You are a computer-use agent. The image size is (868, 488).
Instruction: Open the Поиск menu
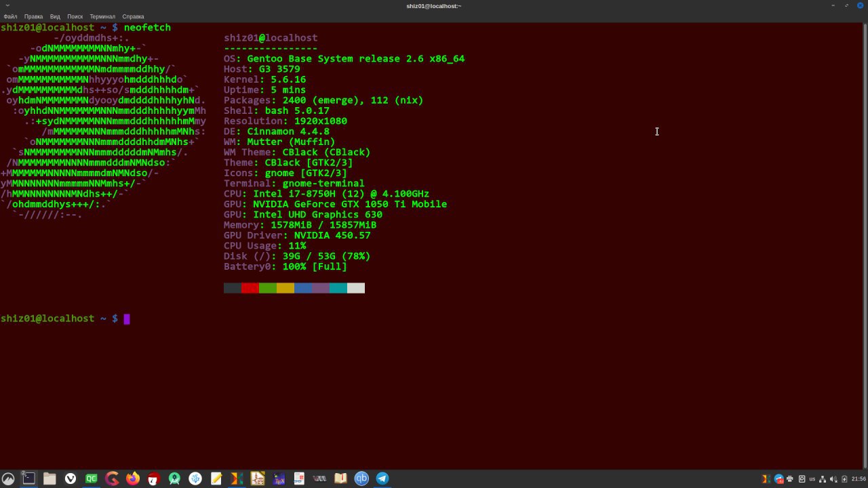click(75, 16)
